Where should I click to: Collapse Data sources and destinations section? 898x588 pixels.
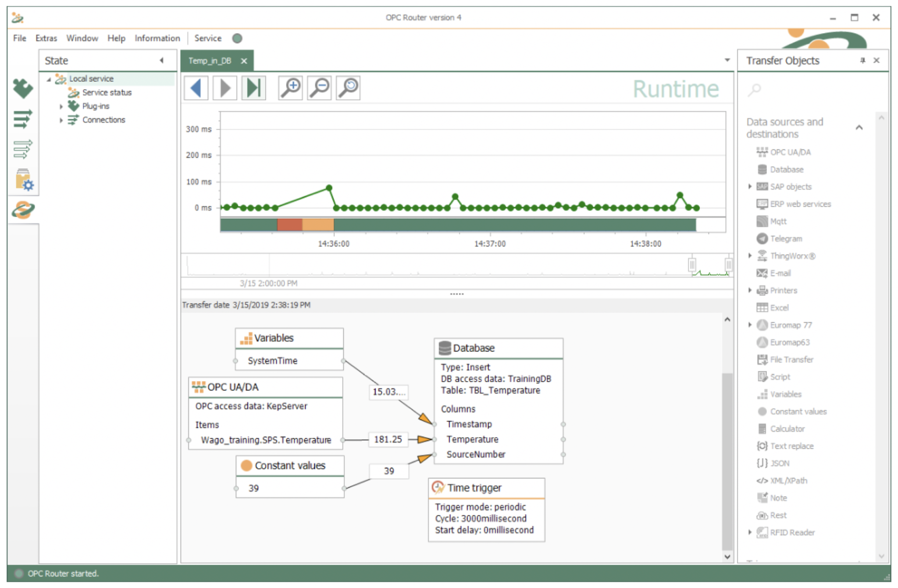859,128
